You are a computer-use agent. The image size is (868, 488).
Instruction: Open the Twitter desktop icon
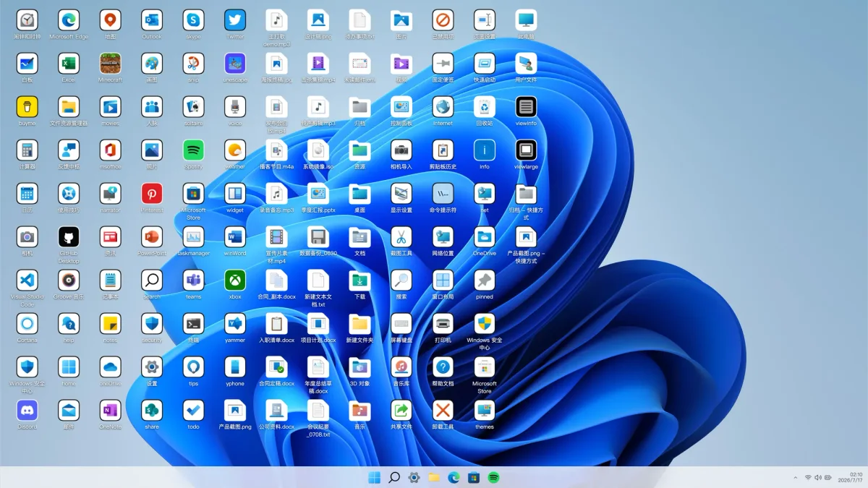235,20
